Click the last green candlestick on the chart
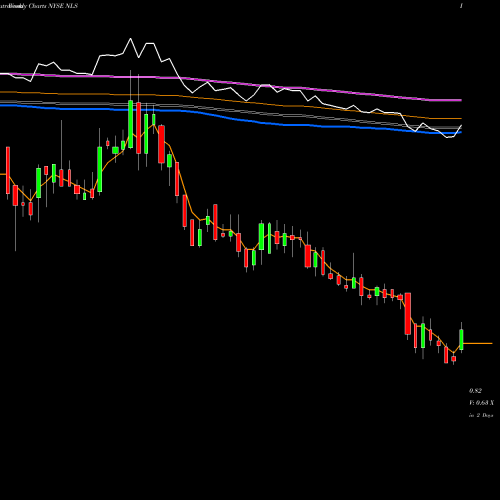The image size is (500, 500). coord(461,339)
